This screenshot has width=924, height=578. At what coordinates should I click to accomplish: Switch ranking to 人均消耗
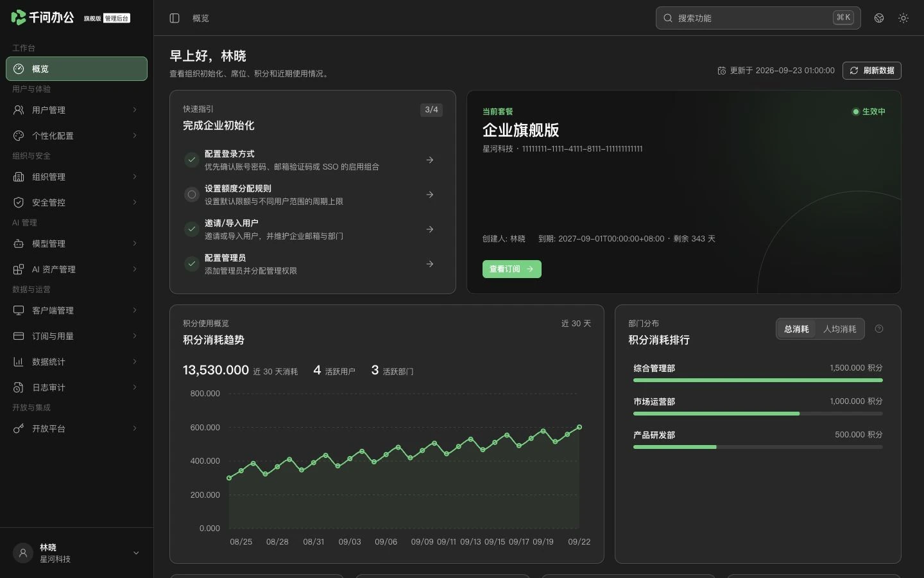click(839, 329)
